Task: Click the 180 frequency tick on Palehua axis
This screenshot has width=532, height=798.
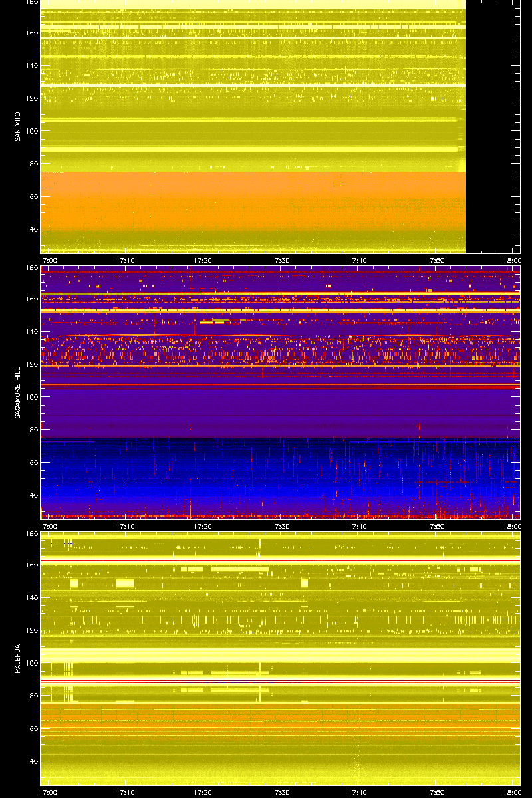Action: (x=31, y=534)
